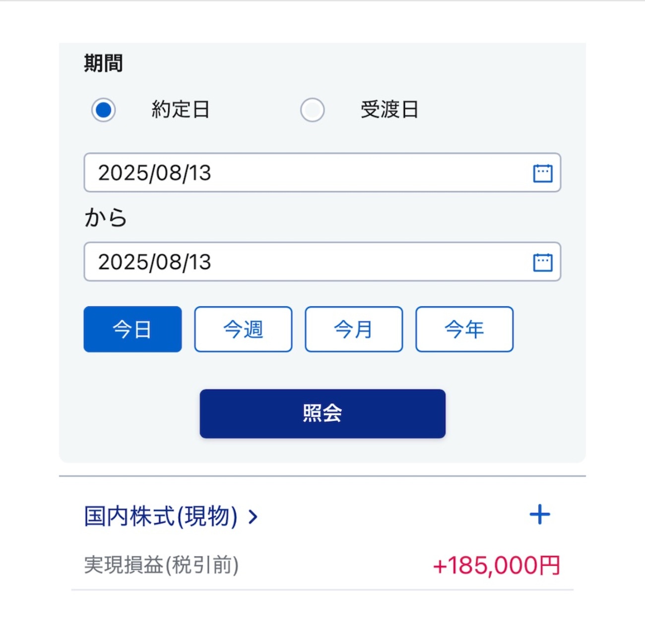
Task: Choose the 今月 period button
Action: tap(354, 329)
